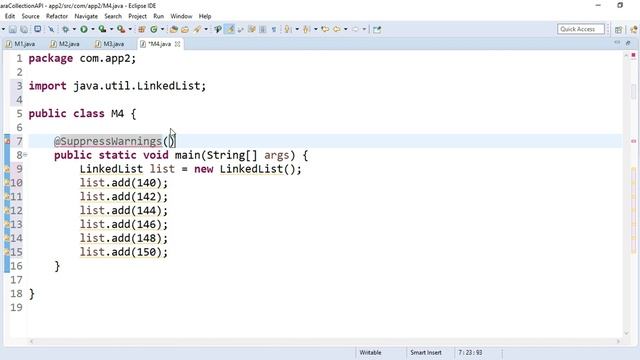Click the warning marker on line 7
The height and width of the screenshot is (360, 640).
(7, 141)
